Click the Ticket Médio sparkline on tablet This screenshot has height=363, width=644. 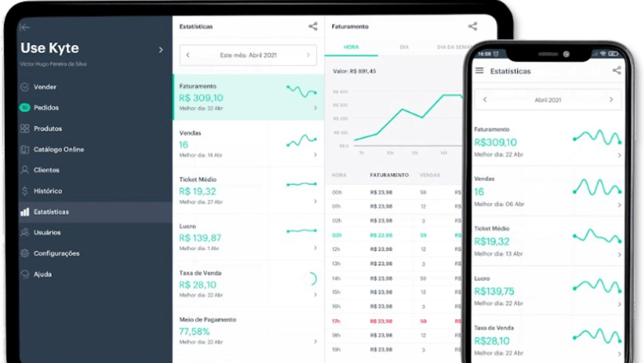pyautogui.click(x=302, y=184)
